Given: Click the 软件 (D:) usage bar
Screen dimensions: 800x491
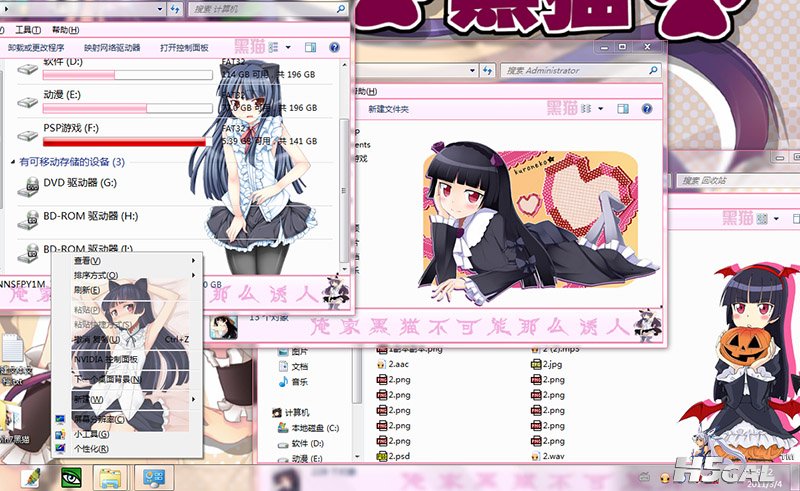Looking at the screenshot, I should click(128, 75).
